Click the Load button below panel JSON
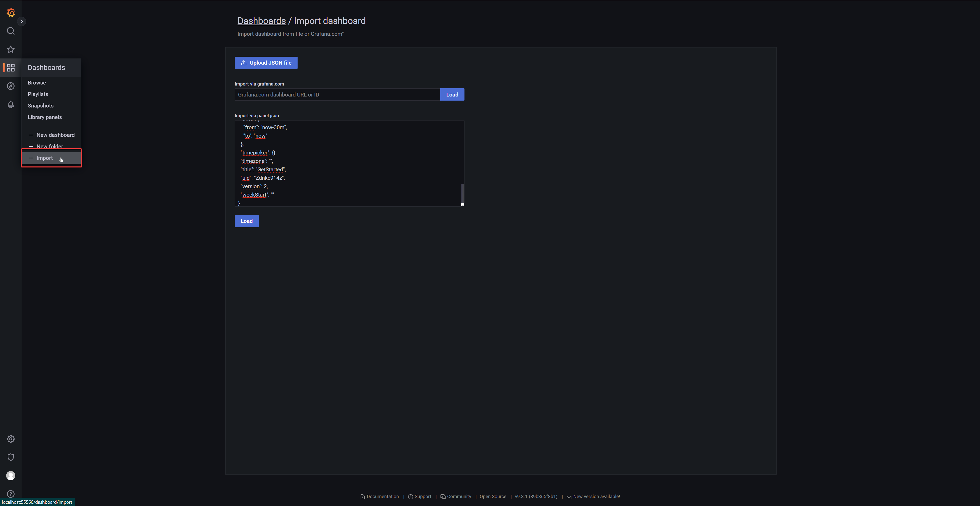The height and width of the screenshot is (506, 980). coord(247,221)
